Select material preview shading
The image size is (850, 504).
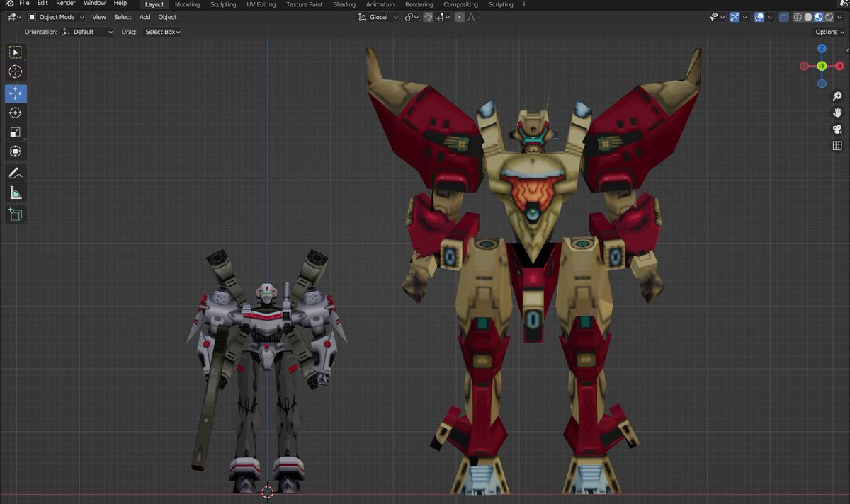pyautogui.click(x=819, y=17)
